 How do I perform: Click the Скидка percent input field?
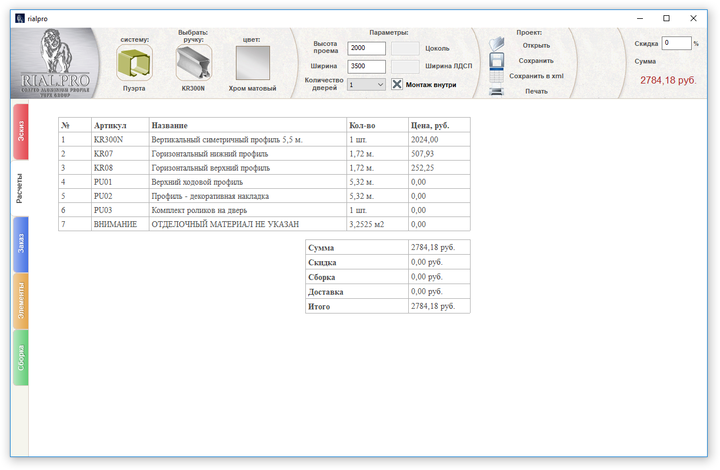pos(676,43)
